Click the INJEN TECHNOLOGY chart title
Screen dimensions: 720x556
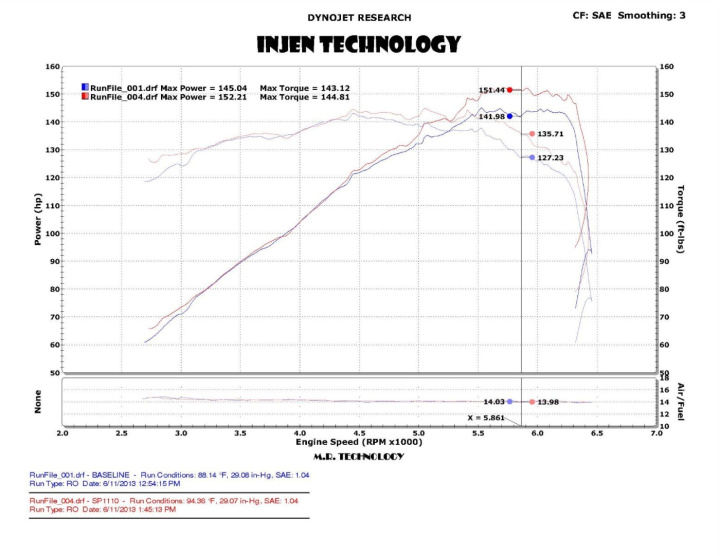tap(359, 44)
